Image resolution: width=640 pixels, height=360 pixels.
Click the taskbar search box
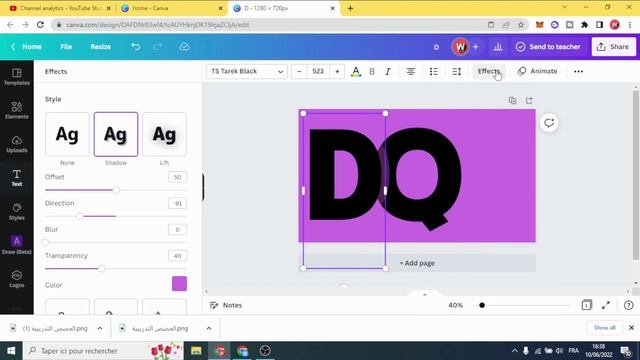(x=104, y=351)
